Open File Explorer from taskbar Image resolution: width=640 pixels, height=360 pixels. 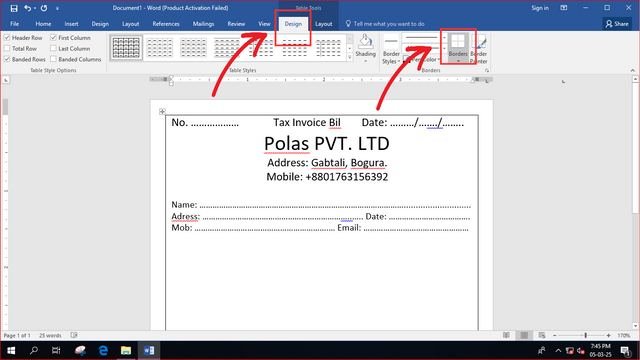tap(126, 351)
